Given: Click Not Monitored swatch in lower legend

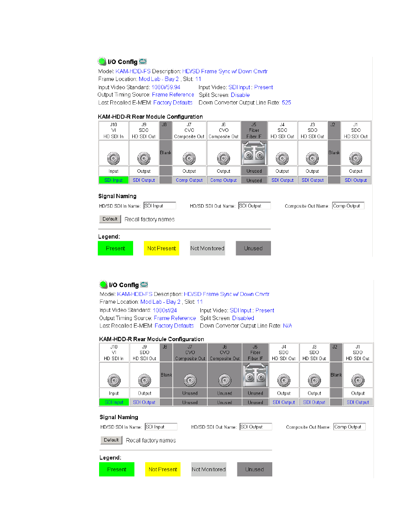Looking at the screenshot, I should point(209,469).
